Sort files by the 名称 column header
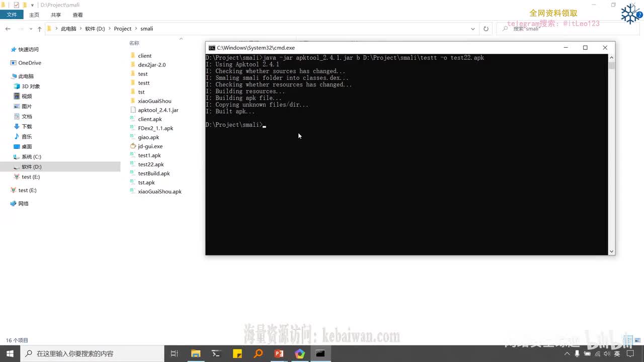 click(134, 43)
